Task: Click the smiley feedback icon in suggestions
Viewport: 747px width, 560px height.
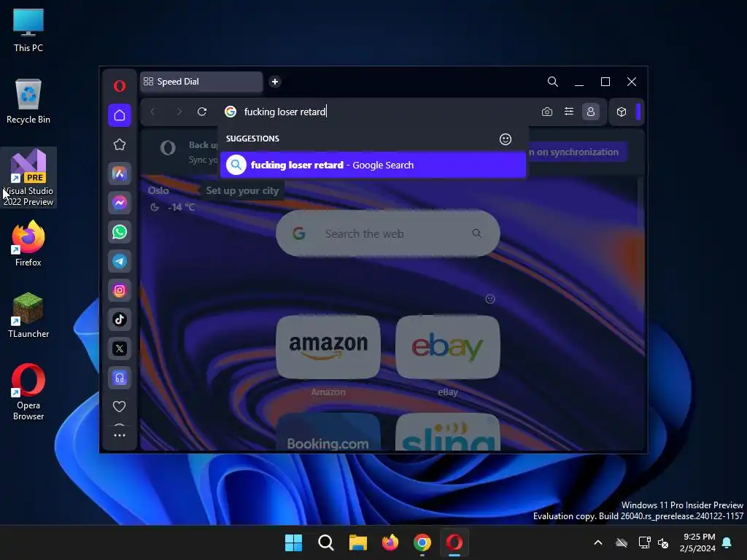Action: pos(506,139)
